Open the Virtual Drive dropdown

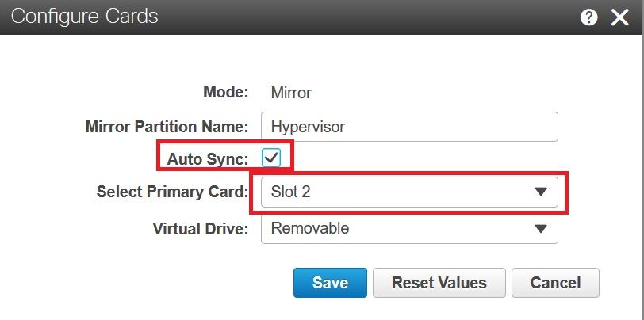(397, 228)
